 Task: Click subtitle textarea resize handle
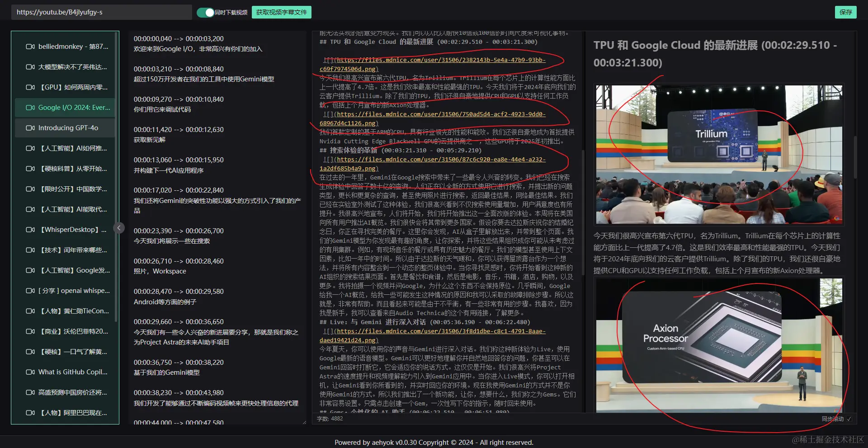click(x=304, y=422)
